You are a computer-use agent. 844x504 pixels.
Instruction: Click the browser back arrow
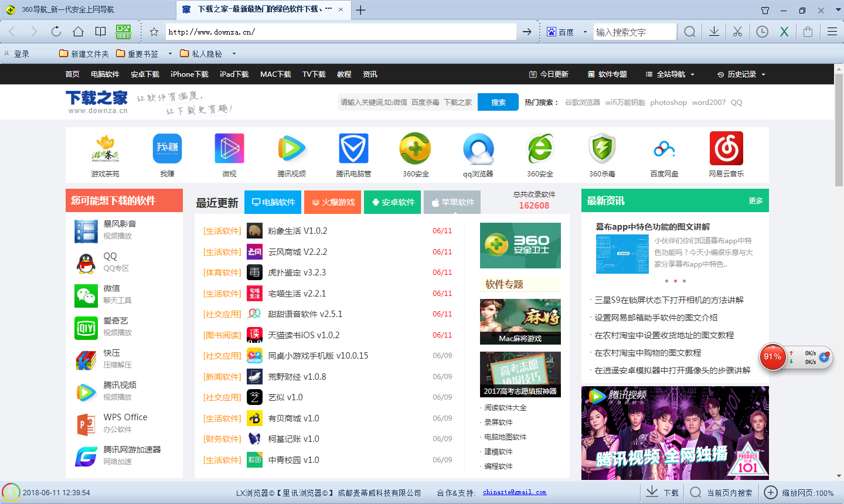[12, 32]
